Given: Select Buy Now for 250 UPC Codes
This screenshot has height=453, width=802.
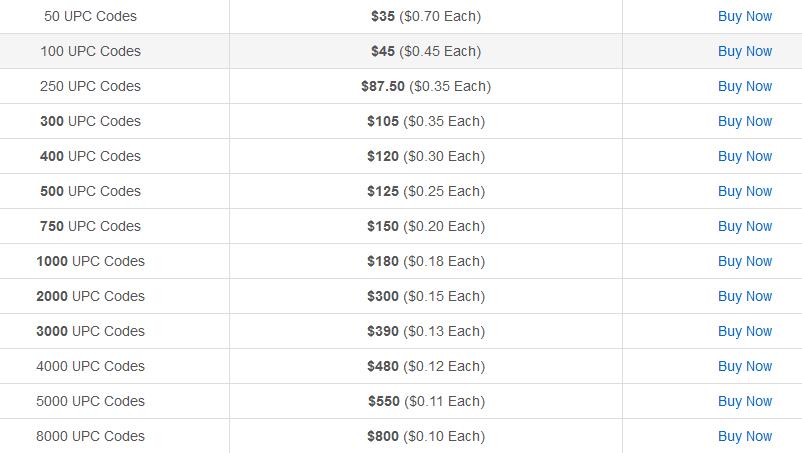Looking at the screenshot, I should [x=745, y=86].
